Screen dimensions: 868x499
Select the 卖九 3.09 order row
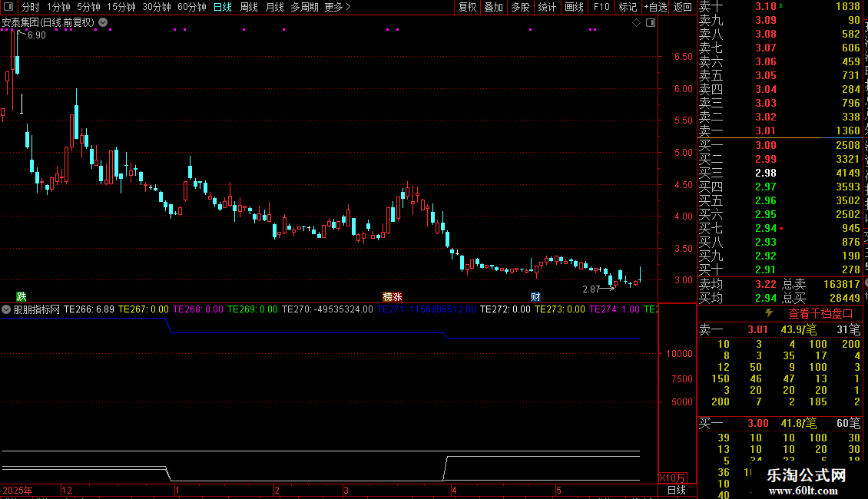coord(780,20)
